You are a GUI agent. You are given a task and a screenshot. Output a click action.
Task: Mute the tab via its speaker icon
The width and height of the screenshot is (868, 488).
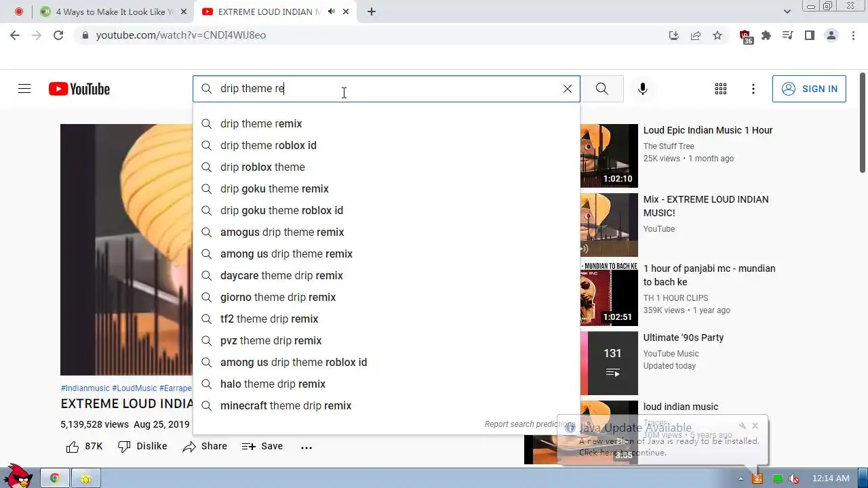coord(332,12)
